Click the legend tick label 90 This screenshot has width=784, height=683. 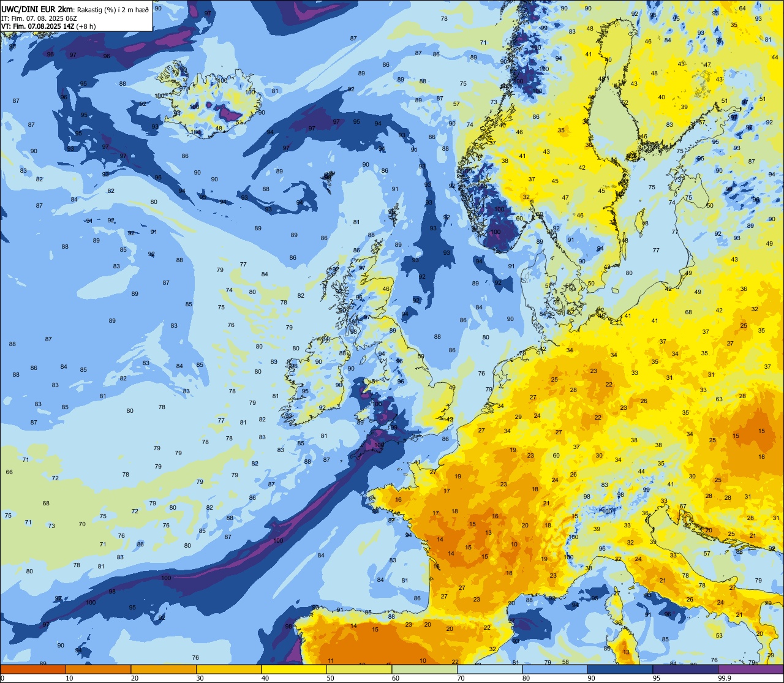coord(591,678)
